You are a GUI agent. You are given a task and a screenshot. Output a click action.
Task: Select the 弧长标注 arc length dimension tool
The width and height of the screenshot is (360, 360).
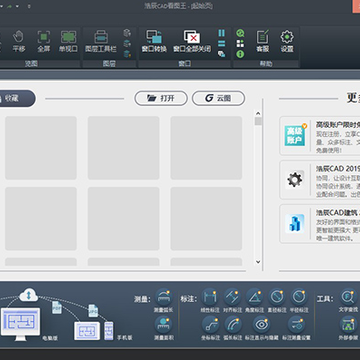click(233, 328)
